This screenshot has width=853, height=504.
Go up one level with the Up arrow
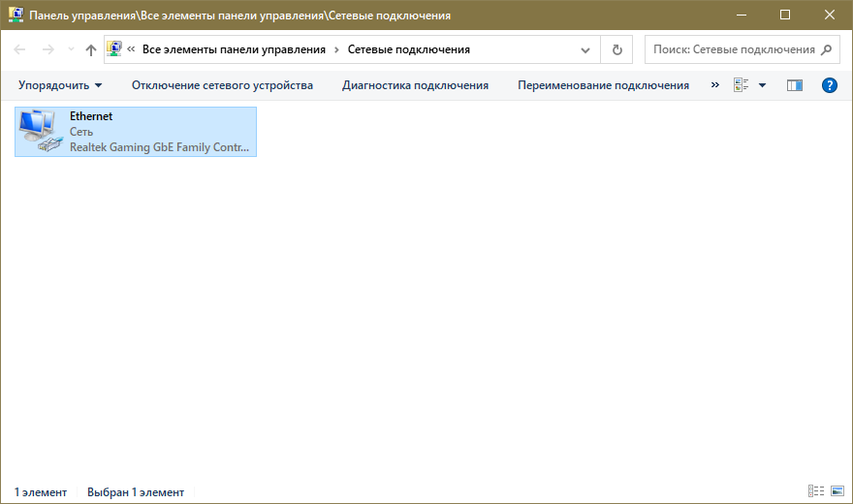pyautogui.click(x=91, y=49)
